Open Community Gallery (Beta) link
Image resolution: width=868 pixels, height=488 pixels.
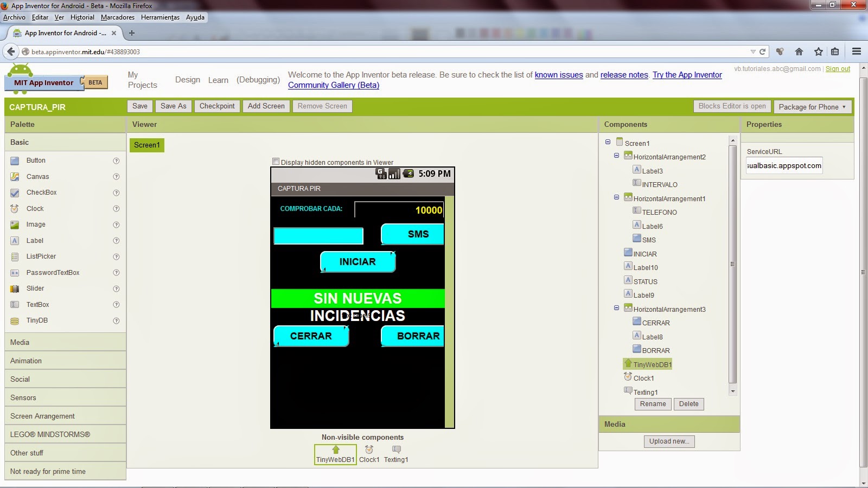coord(334,85)
